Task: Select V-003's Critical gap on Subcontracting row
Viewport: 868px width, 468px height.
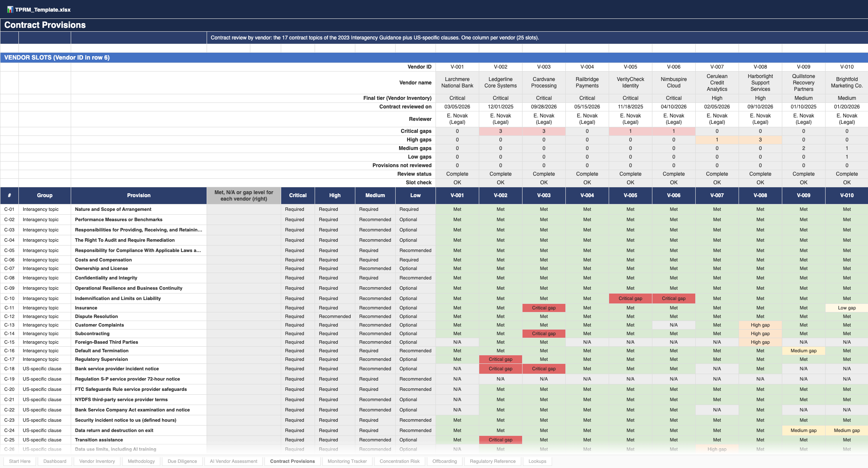Action: pos(544,333)
